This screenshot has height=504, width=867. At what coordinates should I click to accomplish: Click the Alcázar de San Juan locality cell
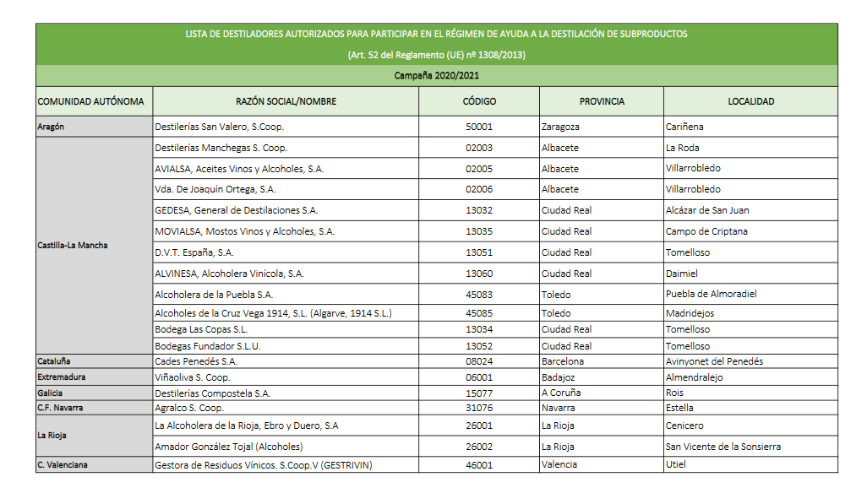[750, 210]
